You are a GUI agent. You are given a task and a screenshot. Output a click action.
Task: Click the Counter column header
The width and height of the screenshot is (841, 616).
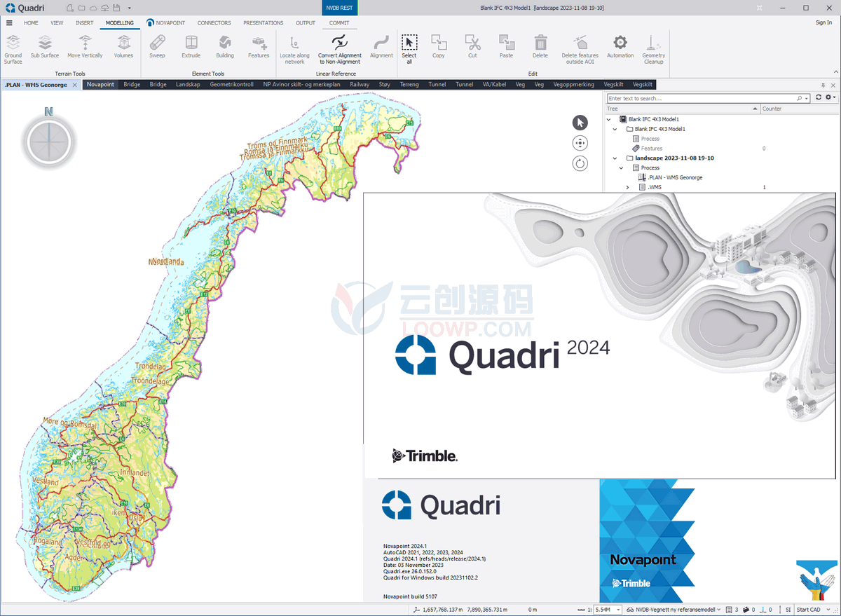point(799,109)
